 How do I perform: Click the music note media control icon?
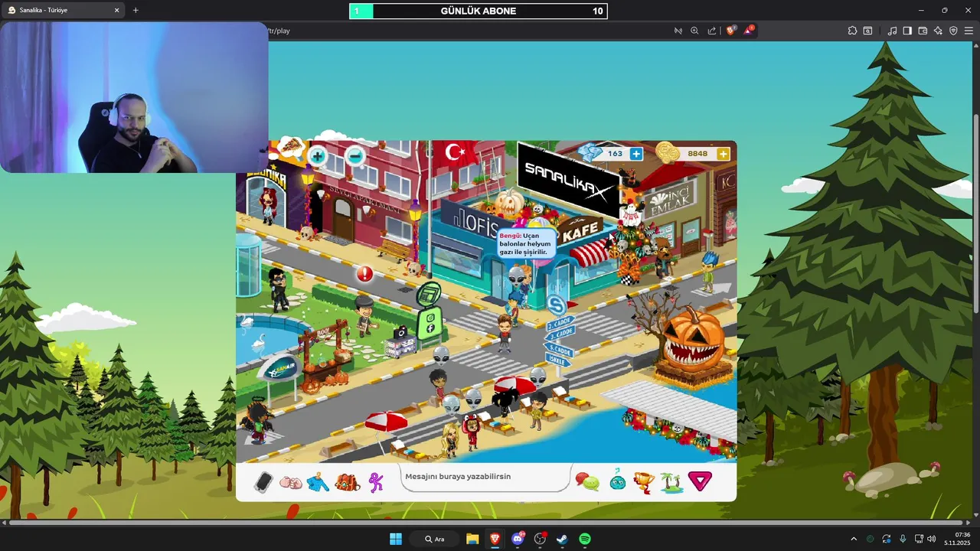[892, 31]
